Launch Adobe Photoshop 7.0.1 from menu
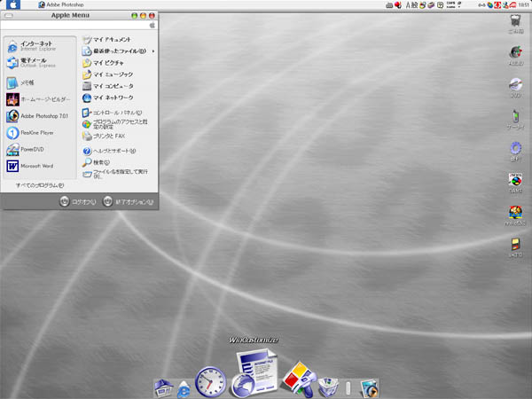Image resolution: width=532 pixels, height=399 pixels. point(37,116)
